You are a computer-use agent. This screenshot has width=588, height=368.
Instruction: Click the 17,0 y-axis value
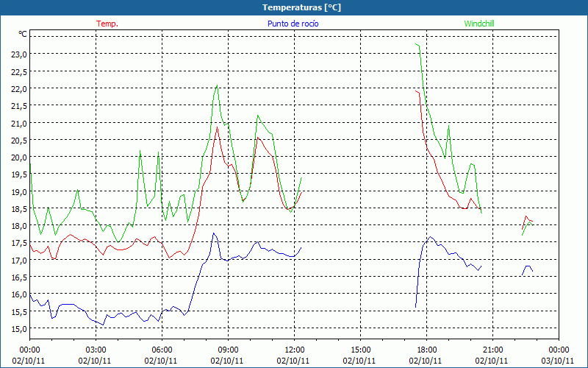pos(19,261)
